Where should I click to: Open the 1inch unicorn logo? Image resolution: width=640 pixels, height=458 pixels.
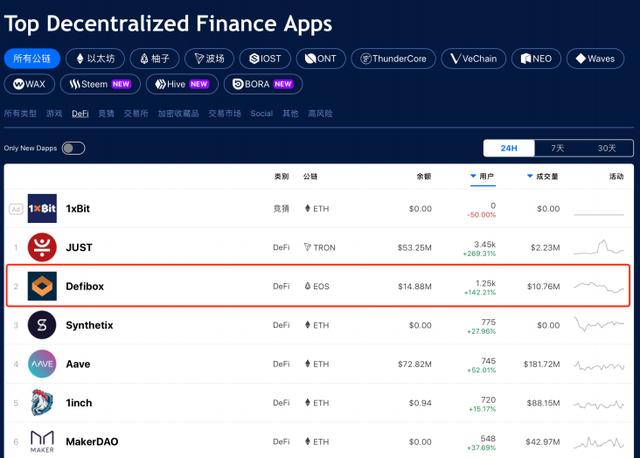coord(42,402)
